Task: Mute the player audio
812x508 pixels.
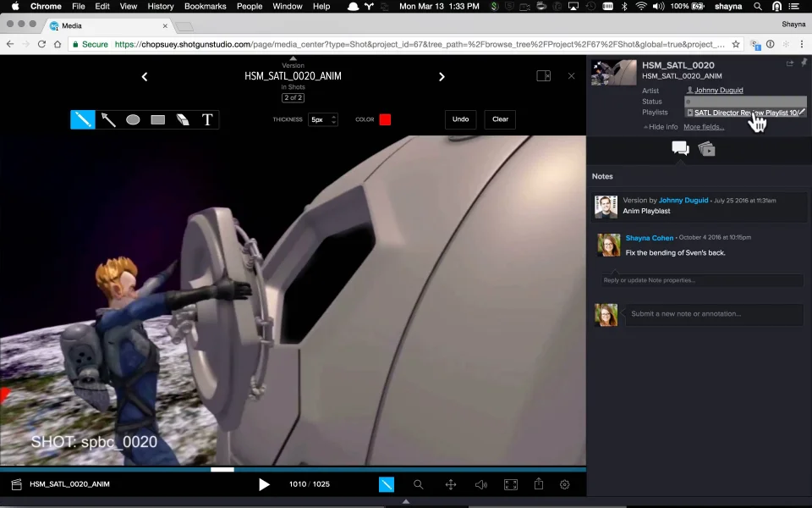Action: (x=481, y=484)
